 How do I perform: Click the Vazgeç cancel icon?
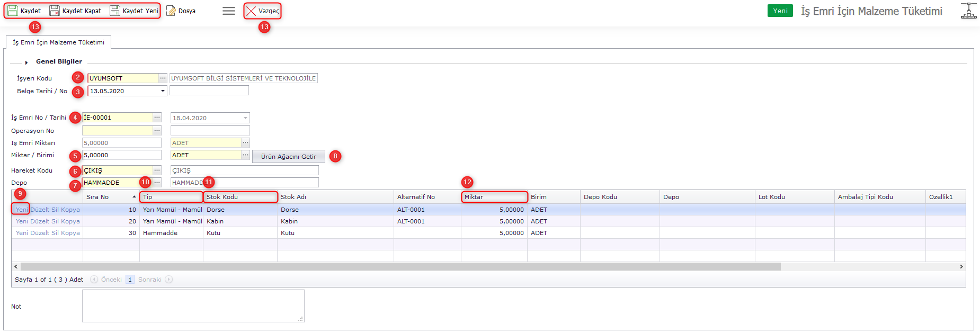[x=251, y=11]
